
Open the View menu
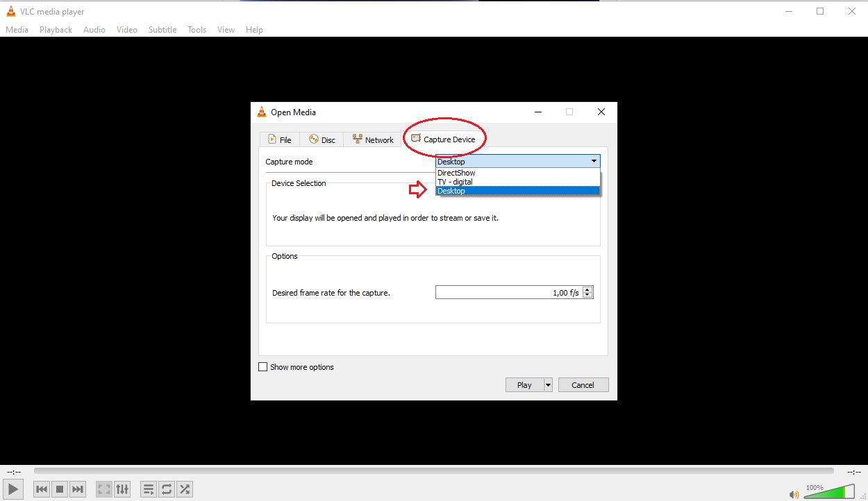pyautogui.click(x=226, y=30)
